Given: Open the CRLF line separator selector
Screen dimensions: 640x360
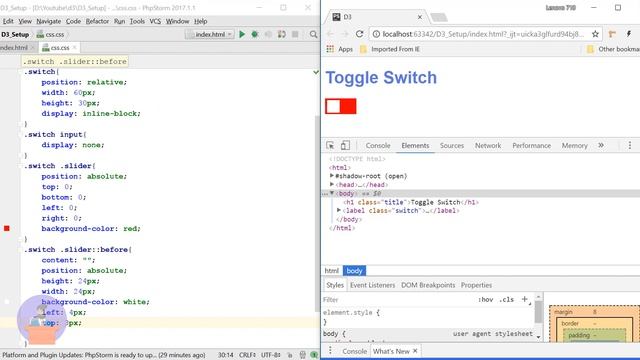Looking at the screenshot, I should coord(247,355).
